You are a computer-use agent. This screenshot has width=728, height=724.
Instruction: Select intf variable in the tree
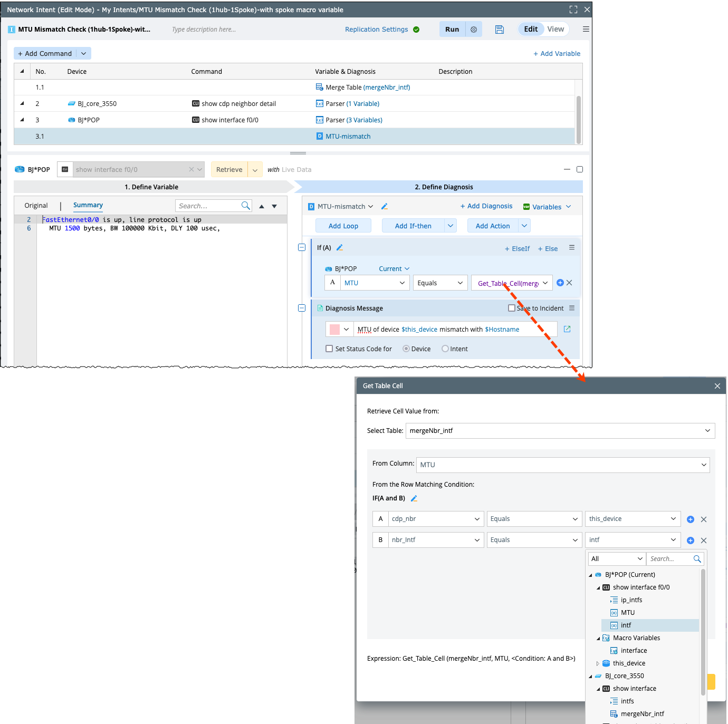[x=650, y=625]
